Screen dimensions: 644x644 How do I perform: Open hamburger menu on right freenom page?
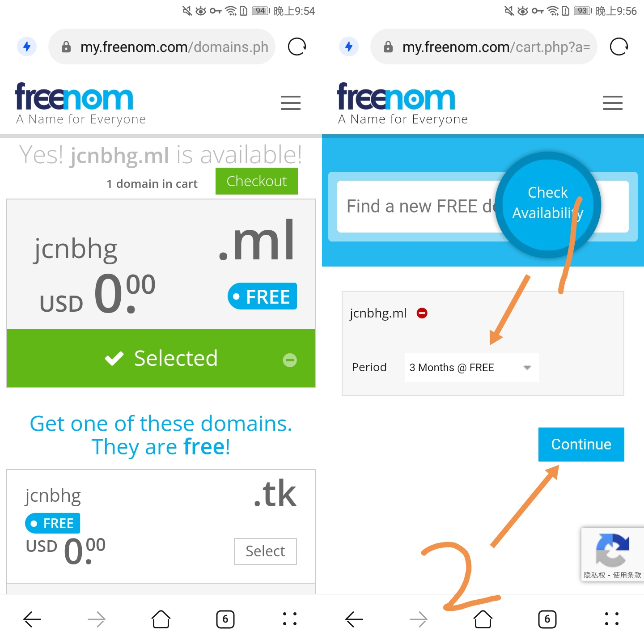(x=613, y=103)
